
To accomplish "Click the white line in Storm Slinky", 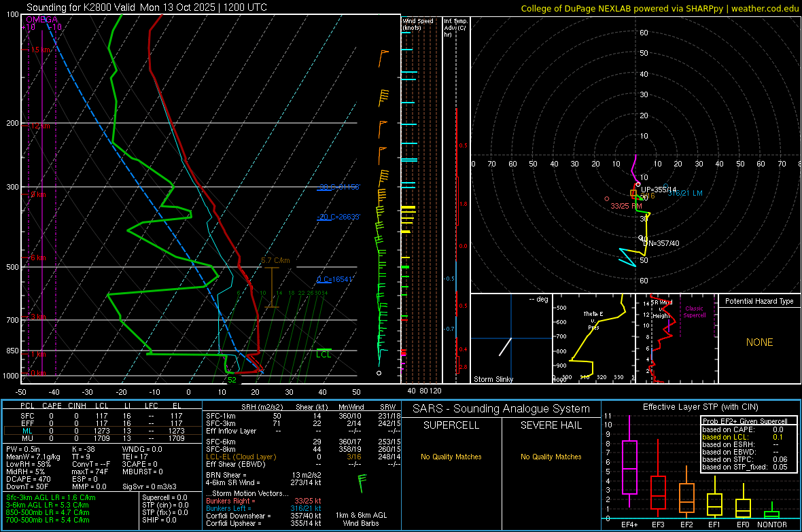I will [x=506, y=347].
